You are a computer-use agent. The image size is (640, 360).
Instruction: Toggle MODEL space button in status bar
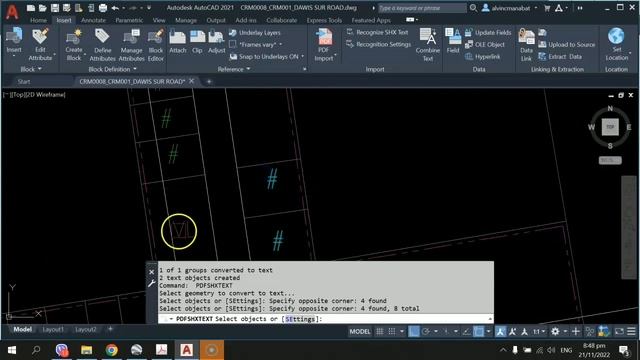tap(360, 331)
